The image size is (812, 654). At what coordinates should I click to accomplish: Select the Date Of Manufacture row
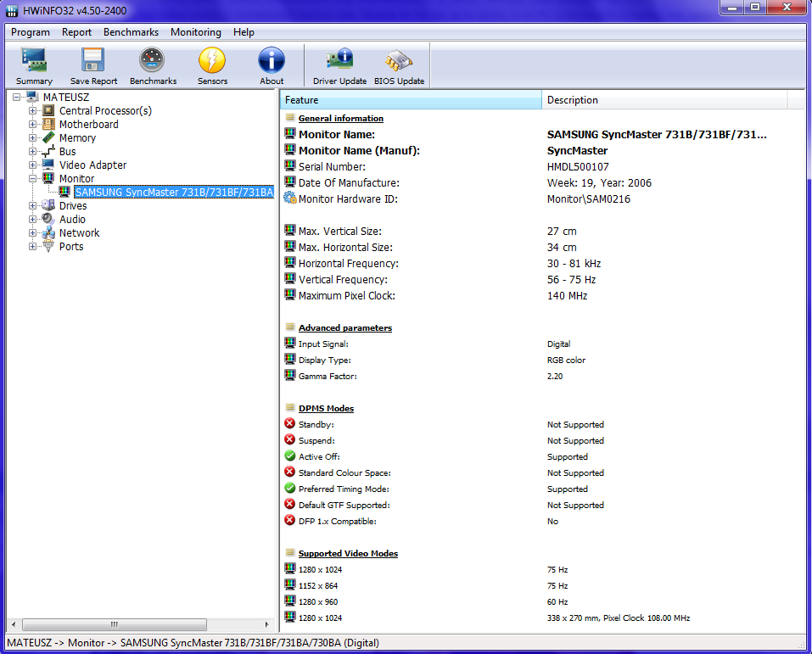(542, 182)
